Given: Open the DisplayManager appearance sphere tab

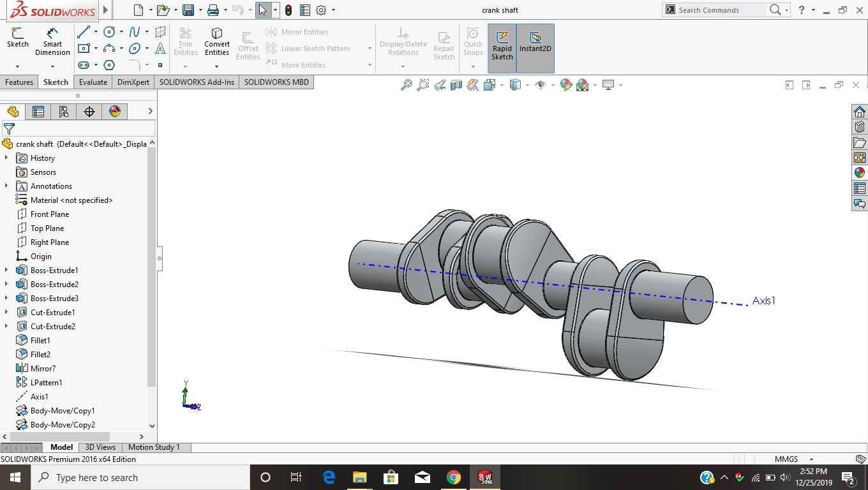Looking at the screenshot, I should pyautogui.click(x=115, y=112).
